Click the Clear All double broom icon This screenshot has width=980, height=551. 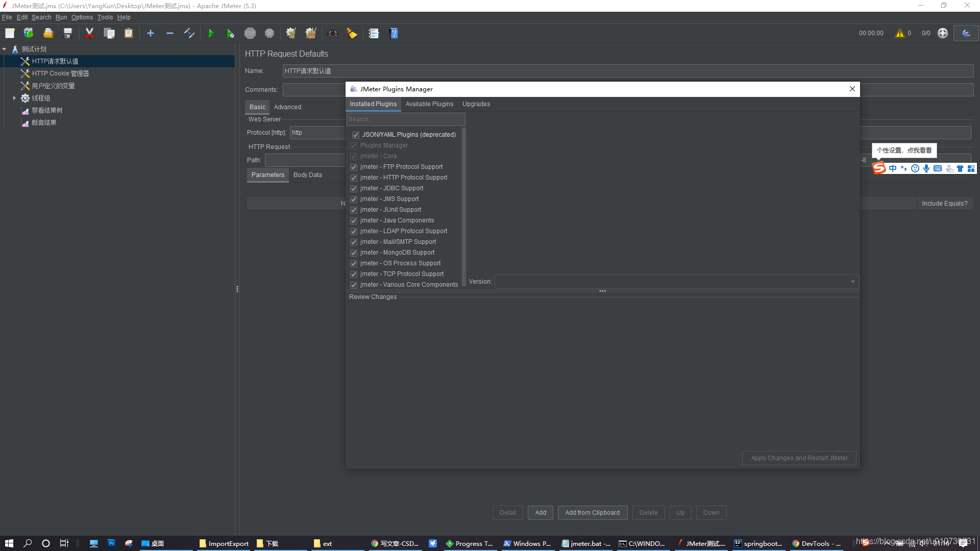tap(310, 34)
